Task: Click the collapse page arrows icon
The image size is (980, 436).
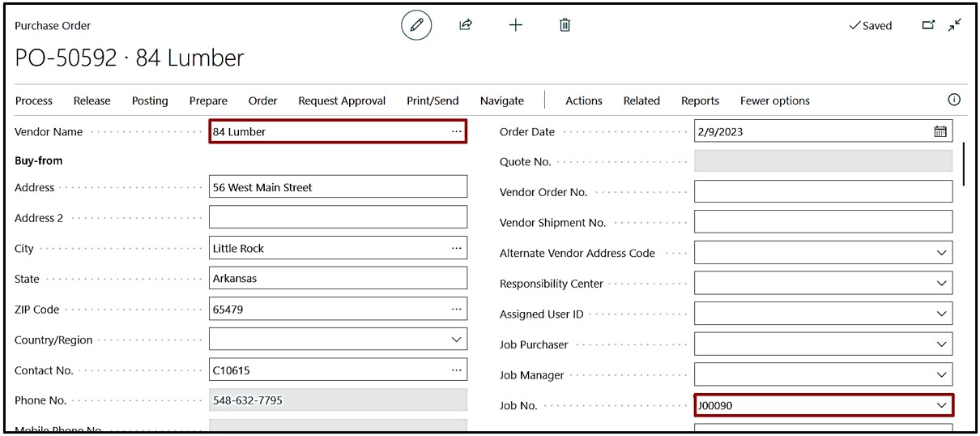Action: (956, 25)
